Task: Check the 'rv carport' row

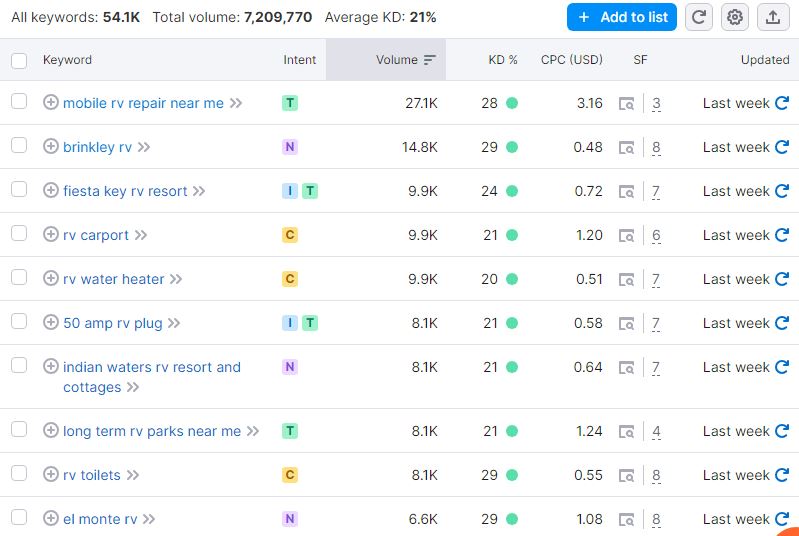Action: (19, 233)
